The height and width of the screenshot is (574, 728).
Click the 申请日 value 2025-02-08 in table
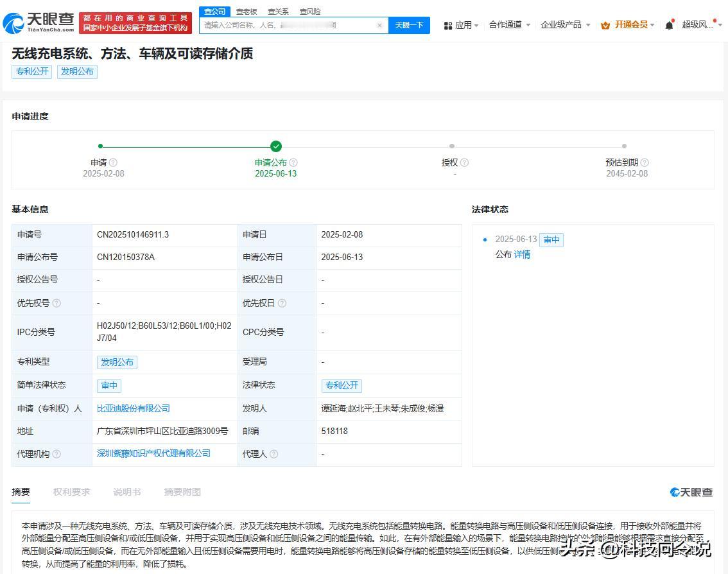click(x=342, y=235)
